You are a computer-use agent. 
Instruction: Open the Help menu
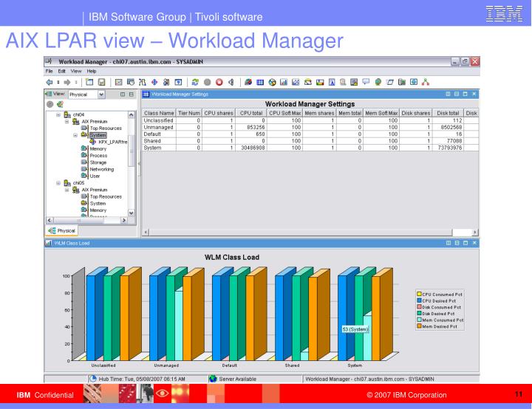(92, 71)
